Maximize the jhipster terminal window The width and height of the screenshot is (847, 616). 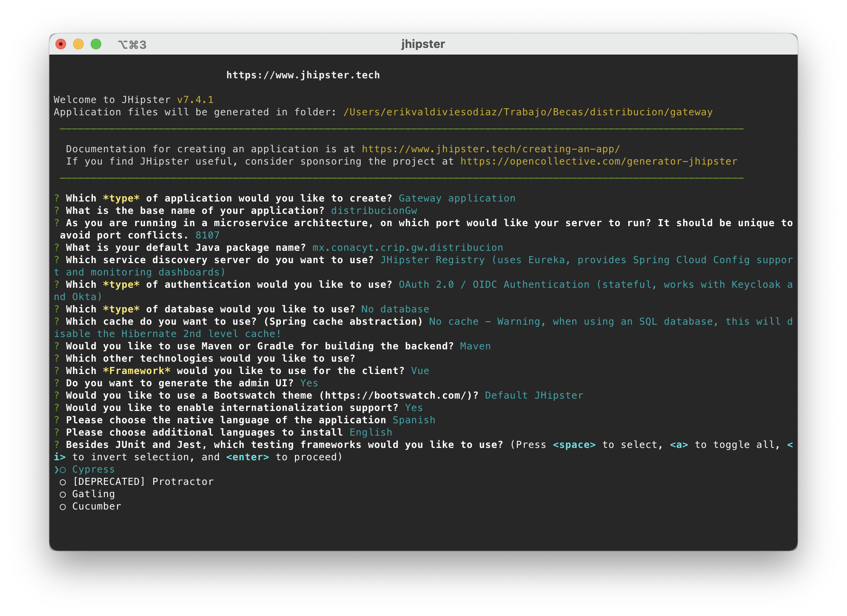click(96, 44)
